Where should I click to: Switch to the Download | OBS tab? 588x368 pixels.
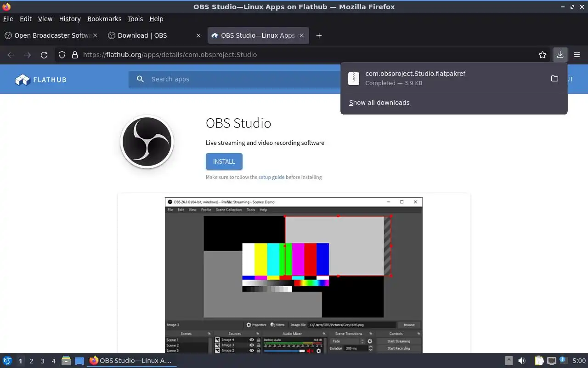tap(154, 35)
